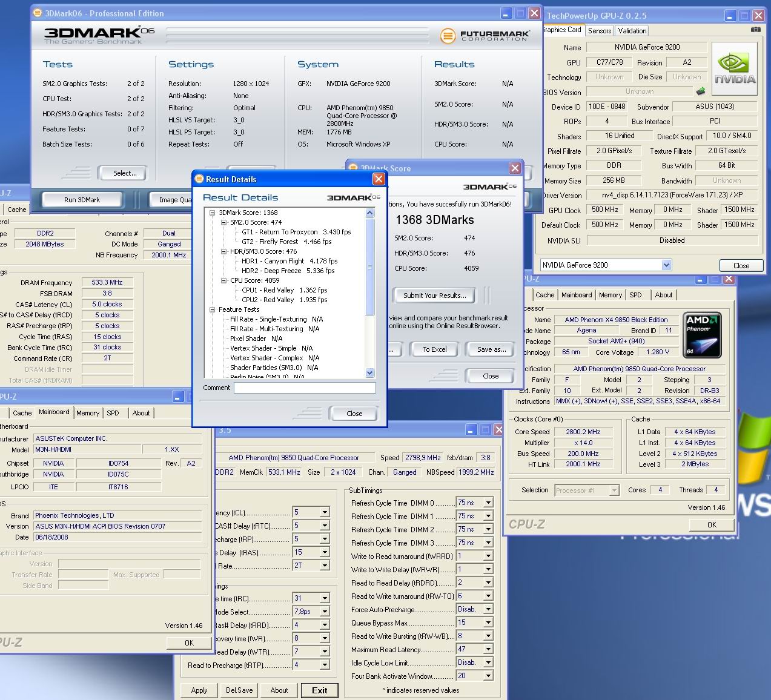The height and width of the screenshot is (700, 771).
Task: Click Close button in 3DMark Score dialog
Action: tap(491, 376)
